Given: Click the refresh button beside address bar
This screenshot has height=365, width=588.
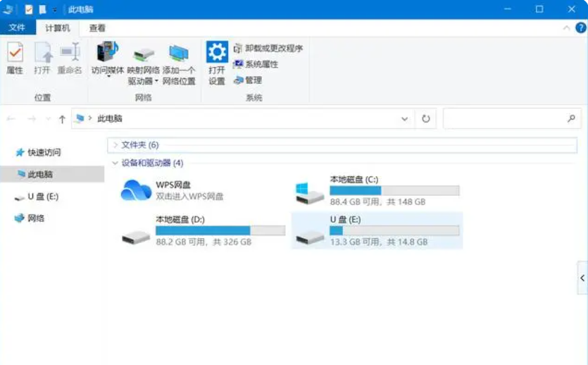Looking at the screenshot, I should tap(425, 119).
